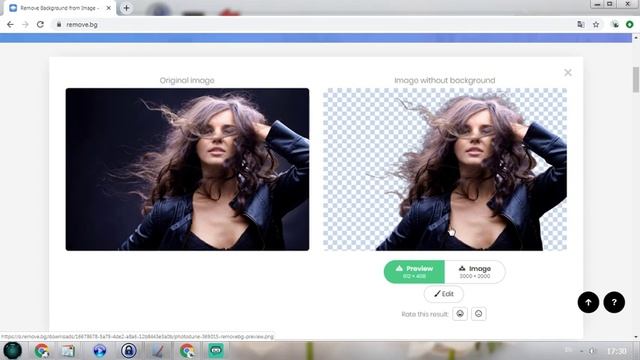
Task: Open the translate page icon
Action: pyautogui.click(x=581, y=24)
